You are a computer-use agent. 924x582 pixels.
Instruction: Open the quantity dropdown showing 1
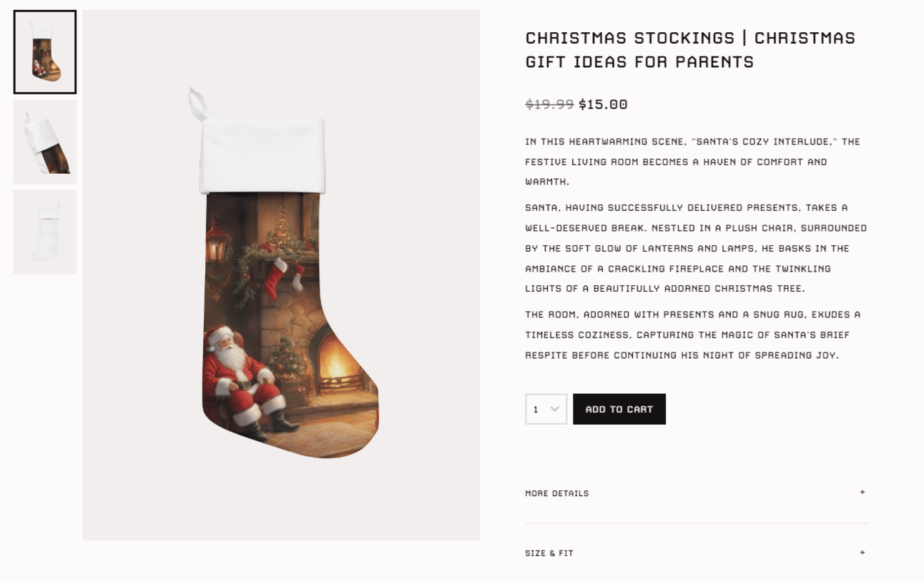click(x=542, y=409)
